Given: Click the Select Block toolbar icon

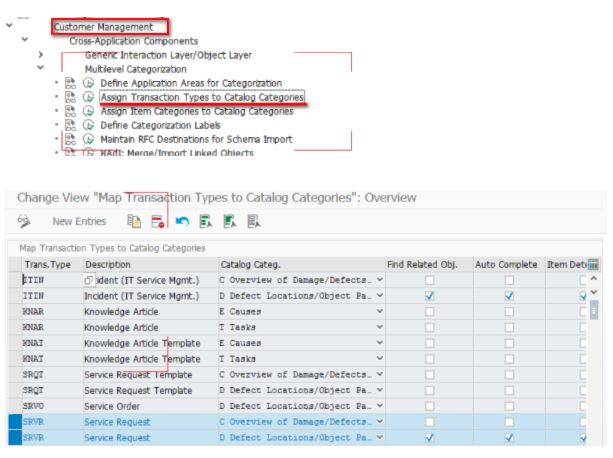Looking at the screenshot, I should (230, 222).
